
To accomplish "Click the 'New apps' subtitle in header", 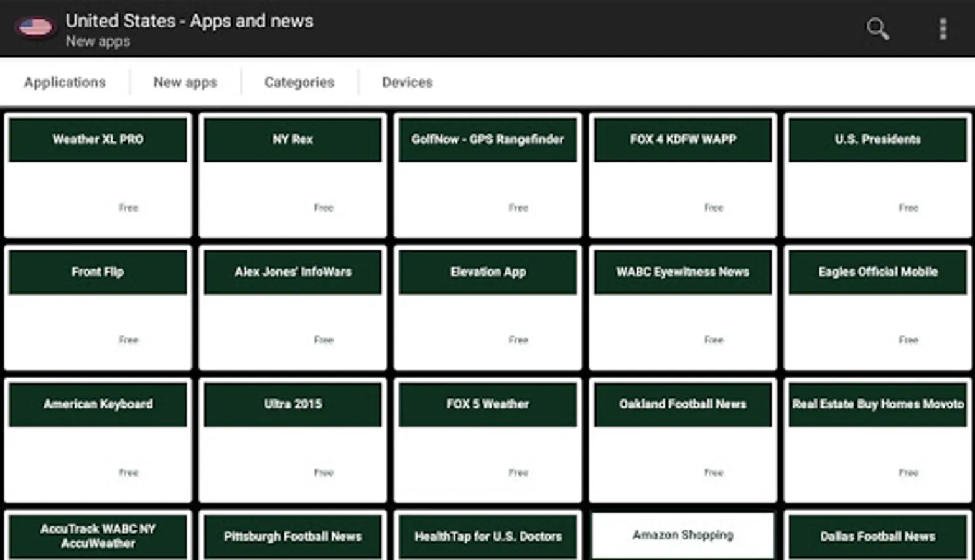I will (x=98, y=42).
